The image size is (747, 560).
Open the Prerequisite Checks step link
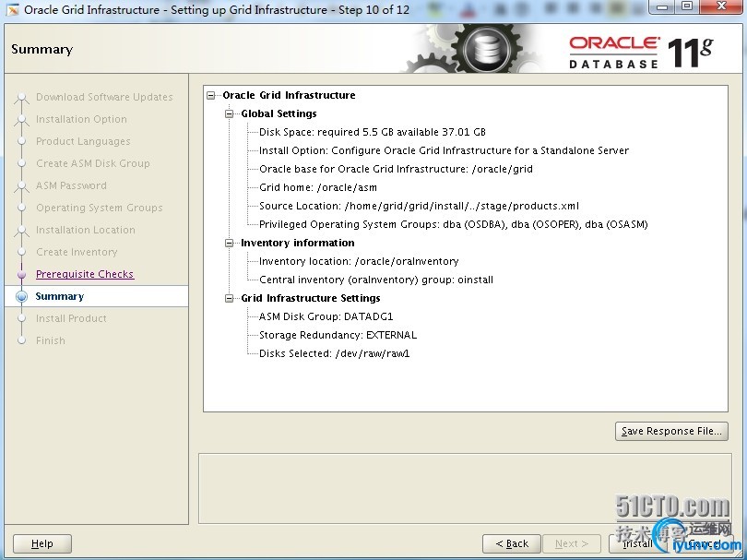coord(85,274)
